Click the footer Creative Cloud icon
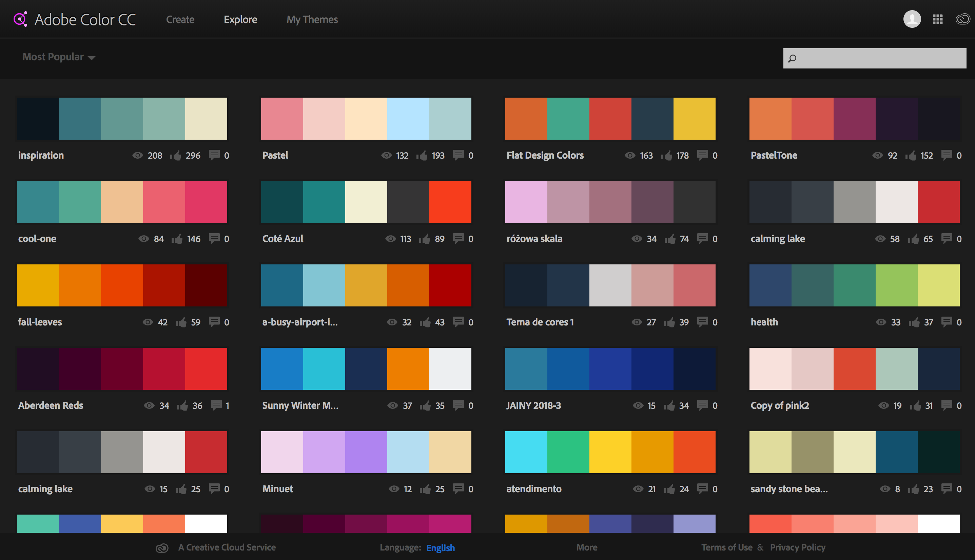The width and height of the screenshot is (975, 560). (162, 548)
